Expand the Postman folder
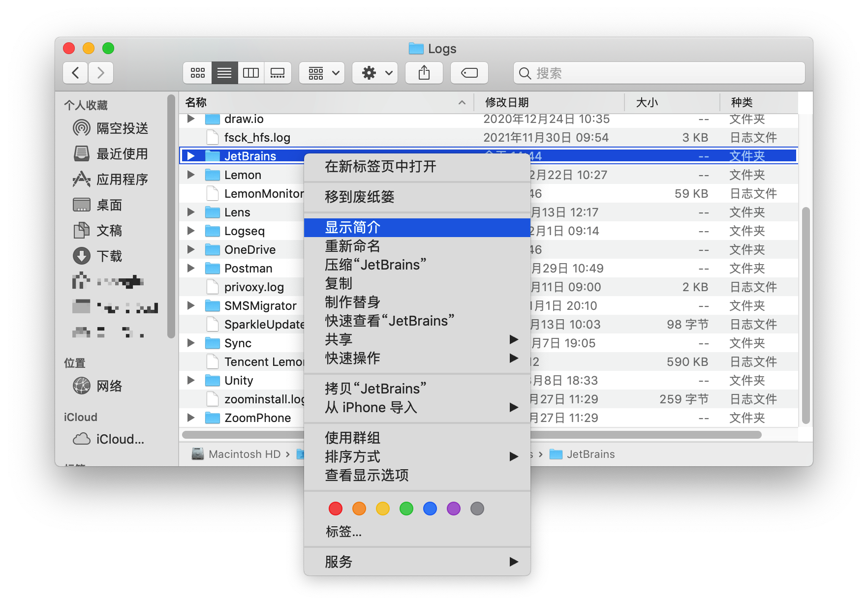The width and height of the screenshot is (868, 602). pyautogui.click(x=191, y=268)
